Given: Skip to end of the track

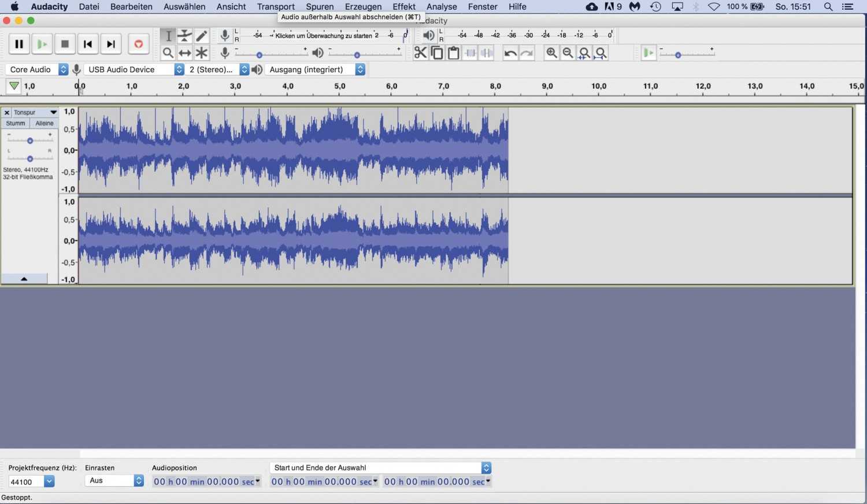Looking at the screenshot, I should point(111,44).
